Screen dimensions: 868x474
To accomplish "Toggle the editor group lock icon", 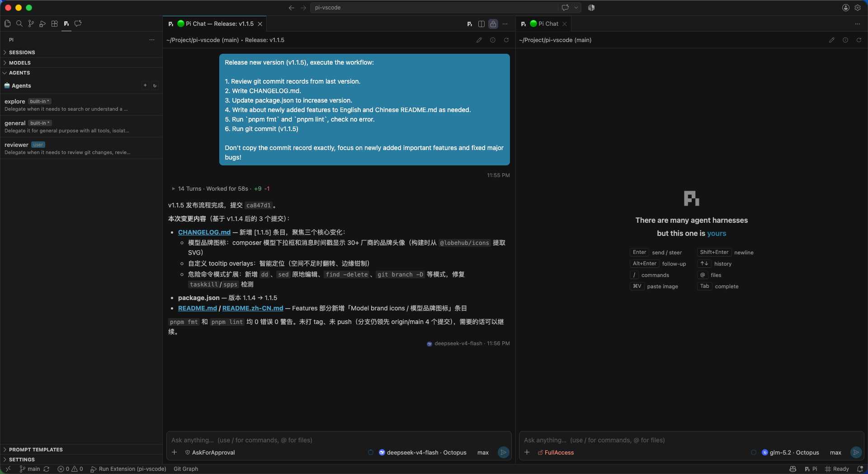I will 493,24.
